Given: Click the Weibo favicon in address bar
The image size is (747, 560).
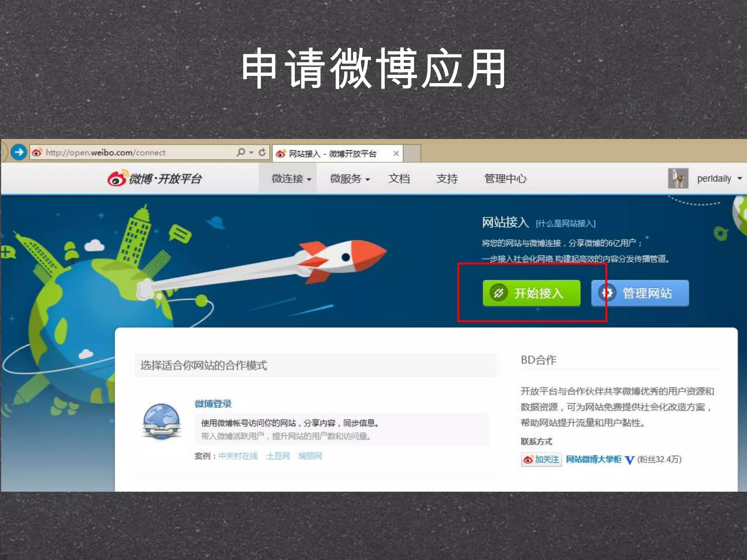Looking at the screenshot, I should point(37,152).
